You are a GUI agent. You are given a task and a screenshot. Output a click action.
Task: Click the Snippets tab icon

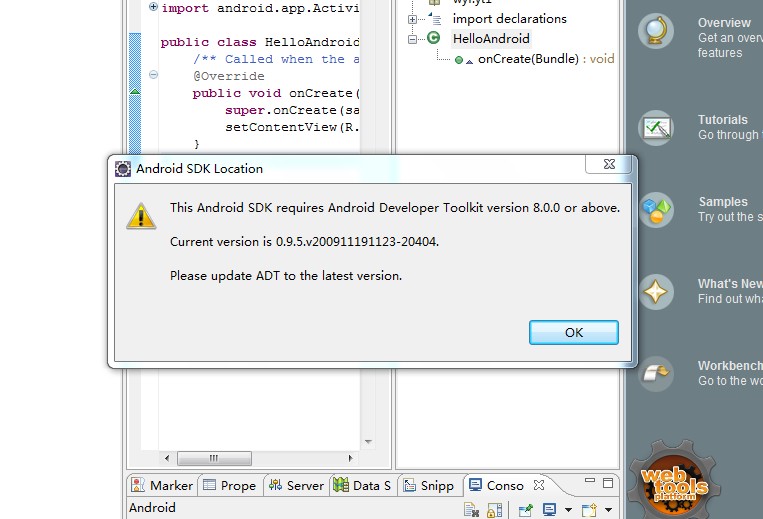(409, 484)
